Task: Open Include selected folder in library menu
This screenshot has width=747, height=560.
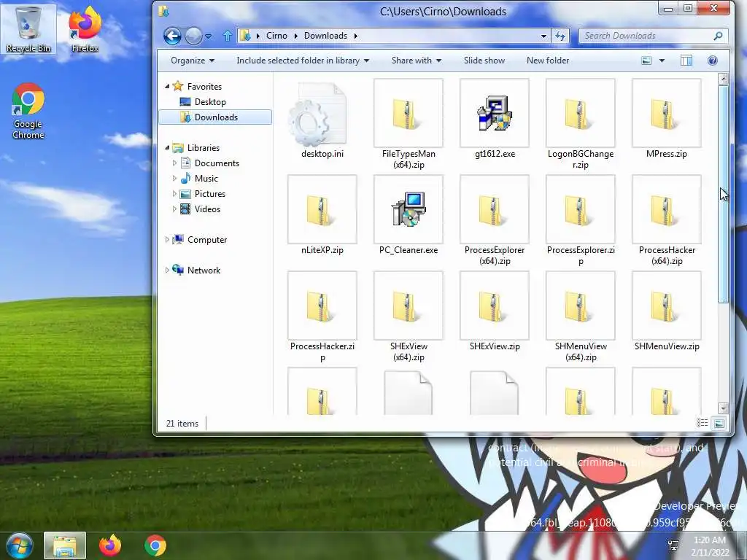Action: tap(303, 61)
